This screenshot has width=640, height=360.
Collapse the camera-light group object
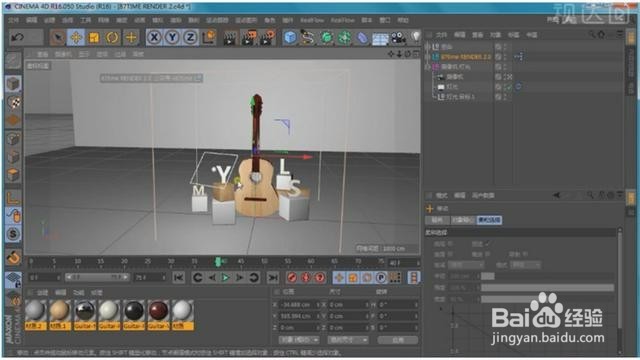click(428, 67)
